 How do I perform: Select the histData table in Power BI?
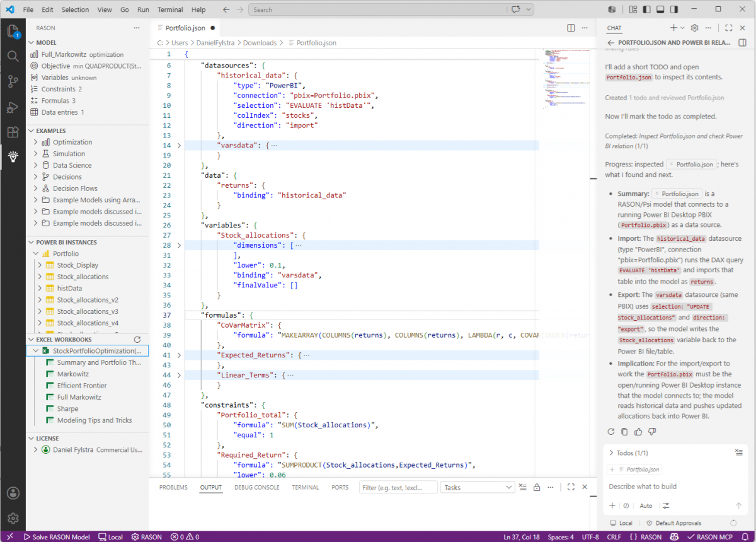[69, 288]
